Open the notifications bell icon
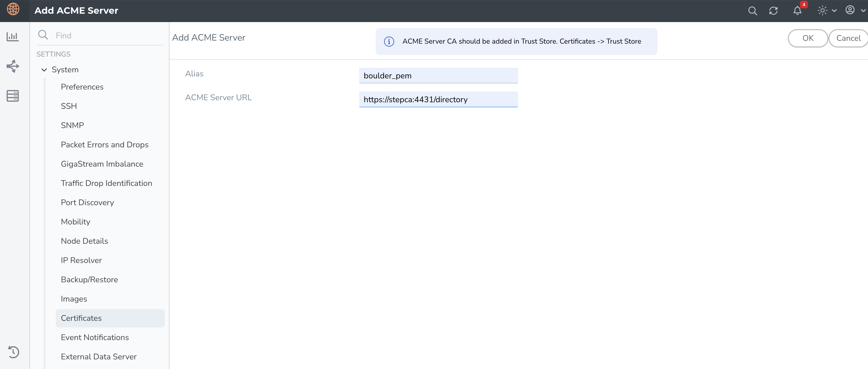 tap(797, 11)
